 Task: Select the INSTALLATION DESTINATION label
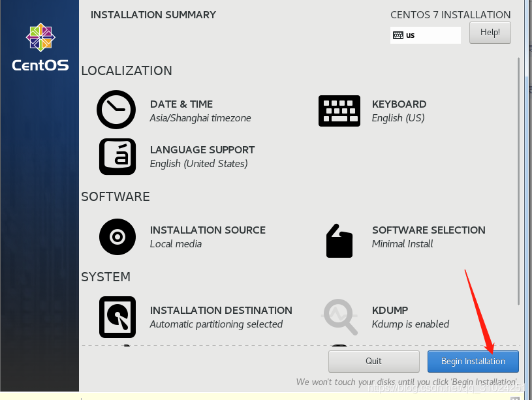pyautogui.click(x=221, y=311)
